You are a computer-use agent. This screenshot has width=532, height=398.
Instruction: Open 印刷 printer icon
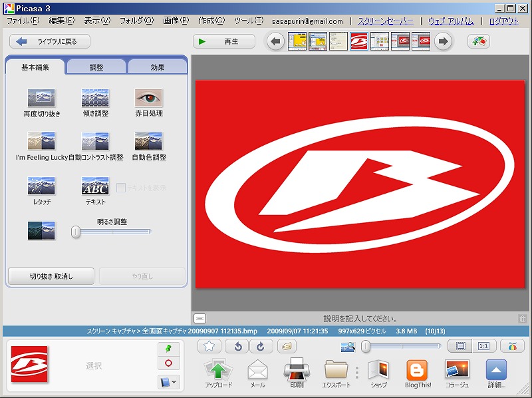click(297, 373)
